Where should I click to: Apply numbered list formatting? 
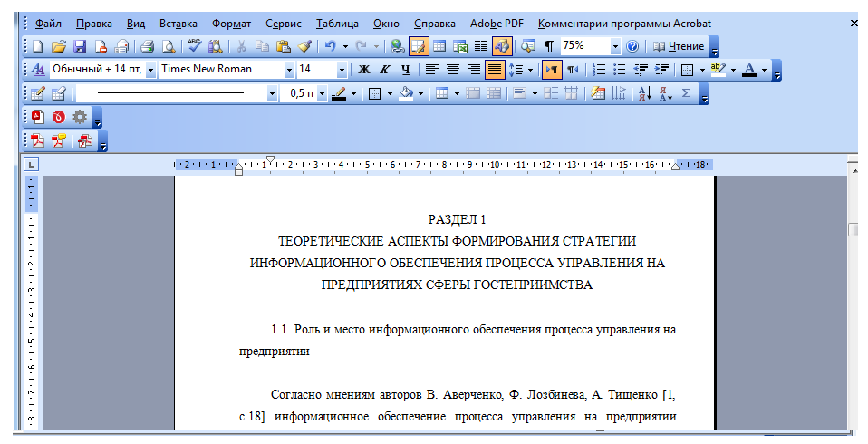point(598,70)
